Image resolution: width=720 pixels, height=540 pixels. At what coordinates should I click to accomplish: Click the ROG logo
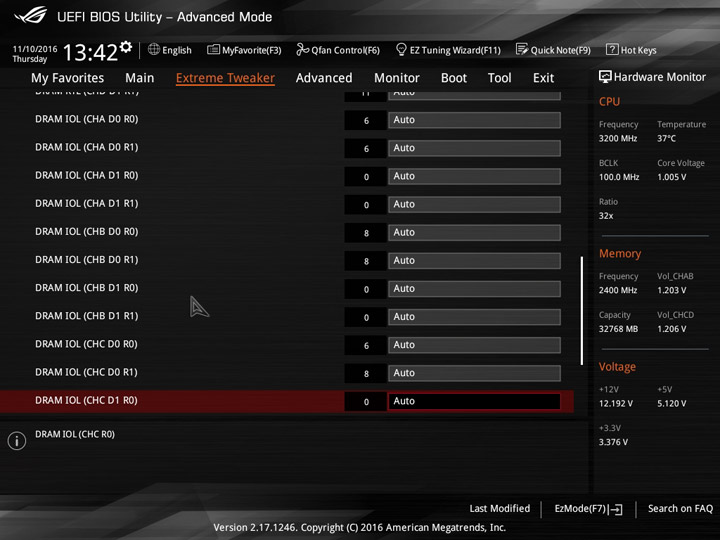pyautogui.click(x=30, y=15)
